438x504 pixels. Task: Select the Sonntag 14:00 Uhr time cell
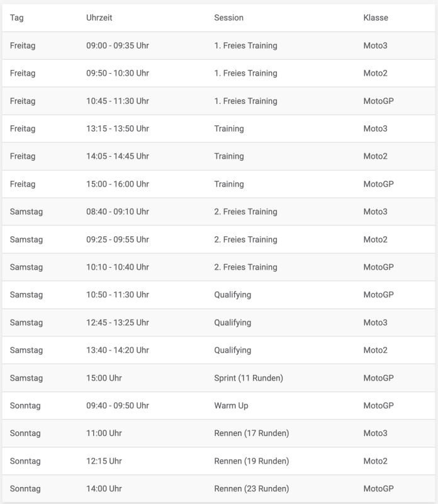pos(104,489)
